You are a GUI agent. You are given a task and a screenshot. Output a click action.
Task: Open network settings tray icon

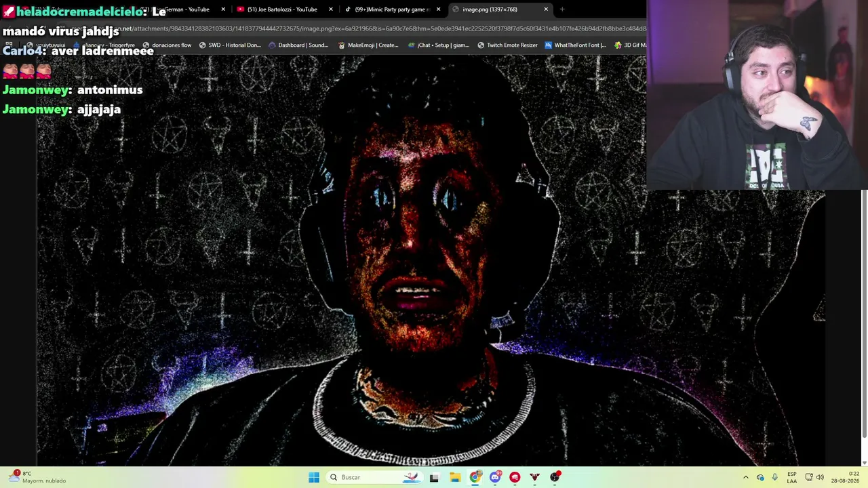click(x=809, y=477)
